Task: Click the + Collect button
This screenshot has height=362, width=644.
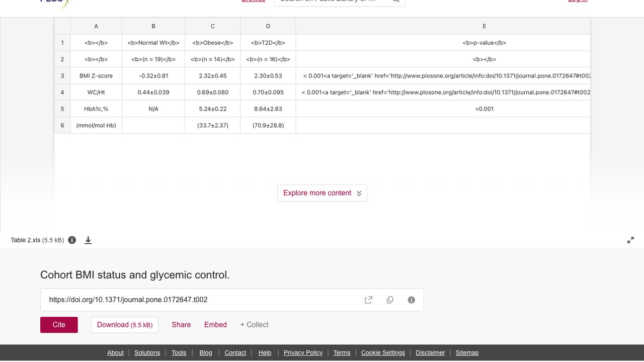Action: coord(254,325)
